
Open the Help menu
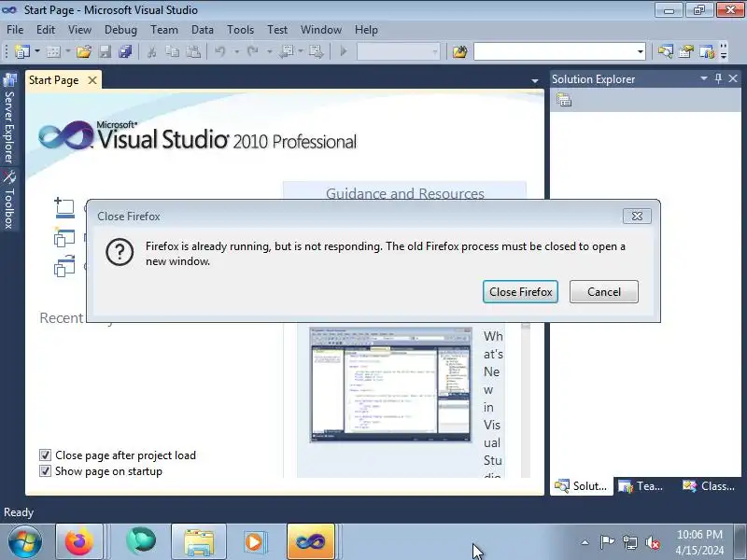point(366,30)
